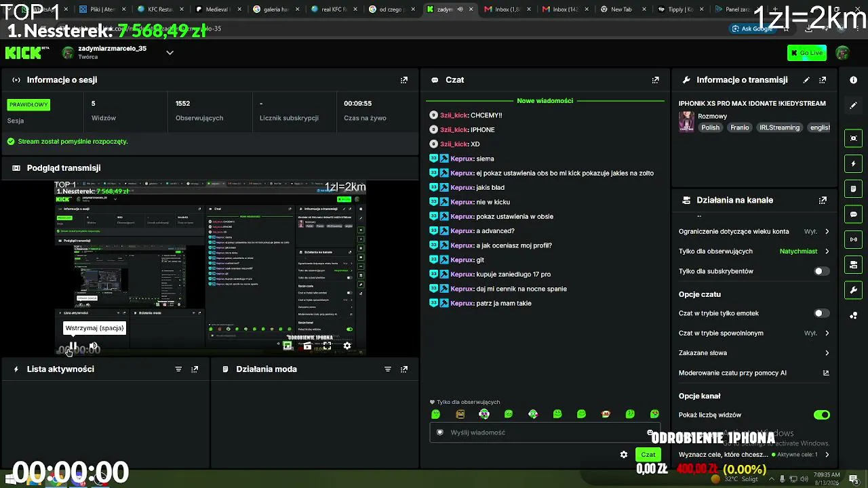Switch to the New Tab browser tab
Screen dimensions: 868x488
click(622, 9)
